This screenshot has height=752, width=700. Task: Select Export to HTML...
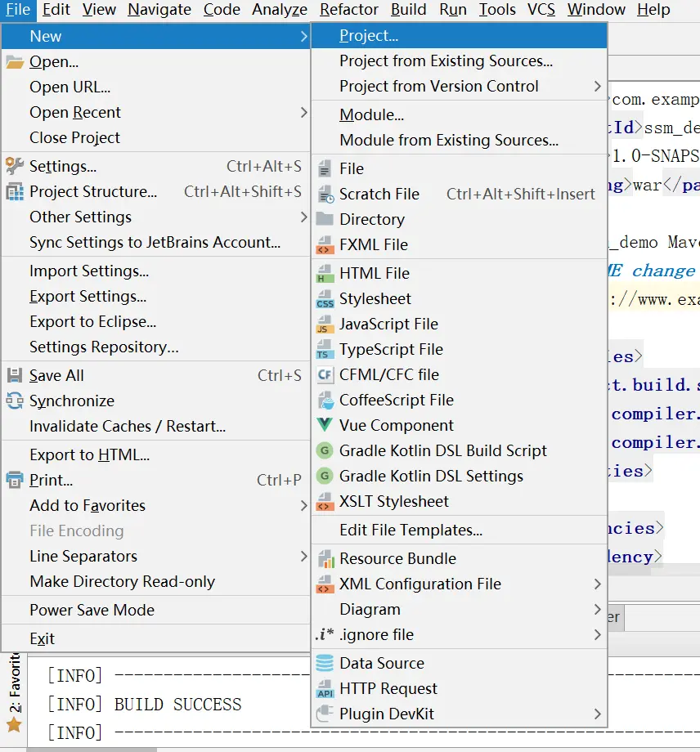(x=156, y=454)
